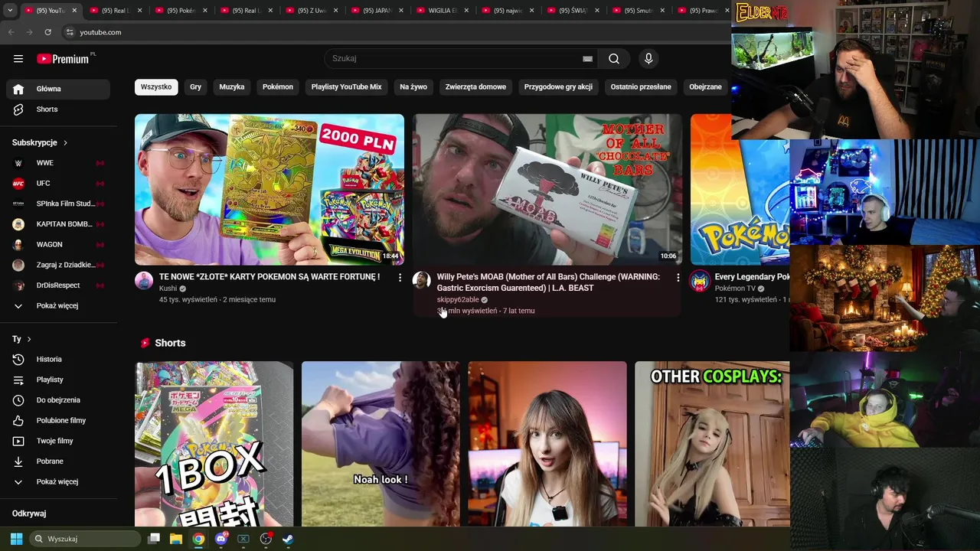The height and width of the screenshot is (551, 980).
Task: Click skippy62able channel avatar
Action: pos(422,281)
